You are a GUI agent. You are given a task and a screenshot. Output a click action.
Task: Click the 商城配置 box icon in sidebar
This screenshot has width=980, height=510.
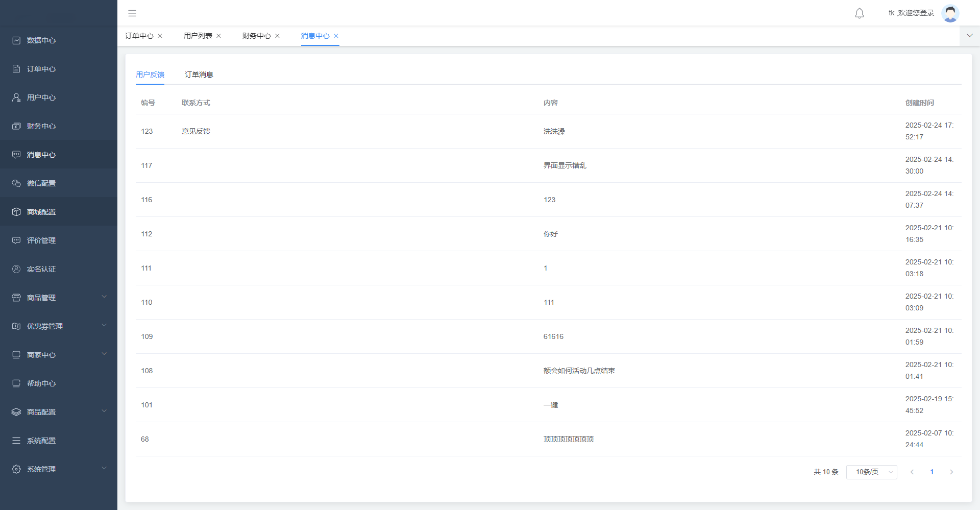pos(16,212)
